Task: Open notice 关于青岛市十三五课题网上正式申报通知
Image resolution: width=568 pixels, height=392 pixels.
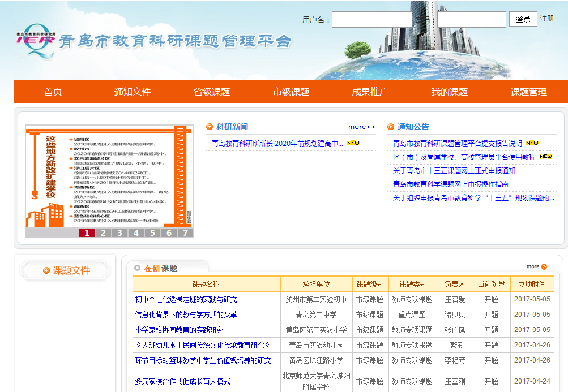Action: pyautogui.click(x=454, y=170)
